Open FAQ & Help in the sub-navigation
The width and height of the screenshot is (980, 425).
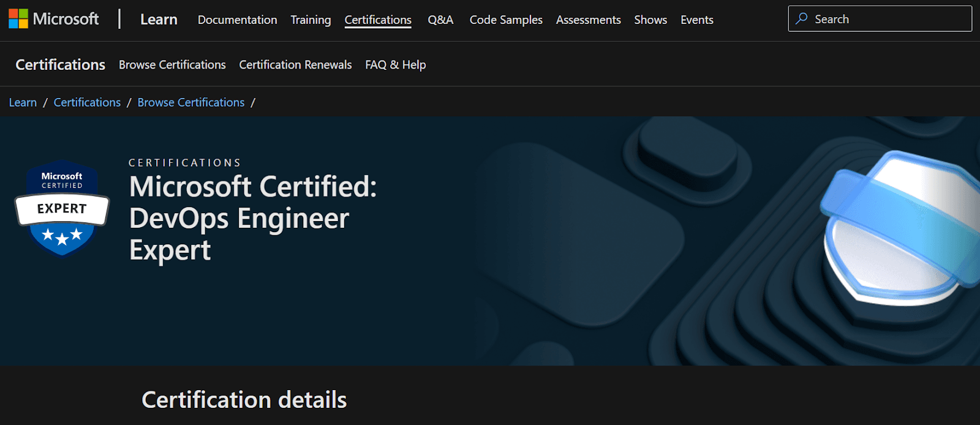click(395, 64)
